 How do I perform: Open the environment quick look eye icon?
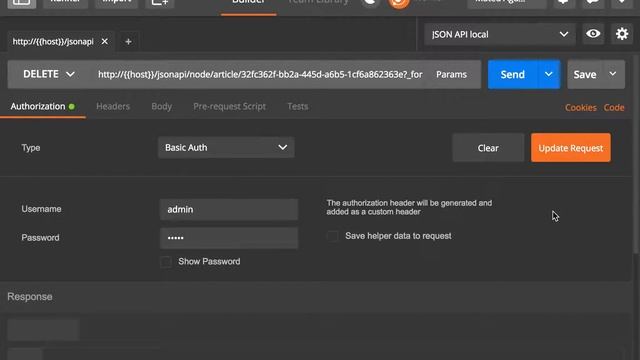(593, 34)
